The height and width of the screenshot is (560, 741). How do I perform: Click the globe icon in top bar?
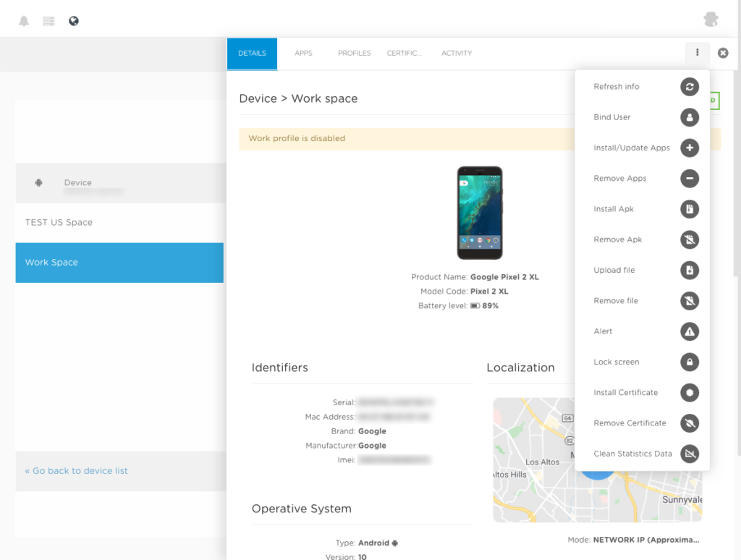[x=74, y=21]
